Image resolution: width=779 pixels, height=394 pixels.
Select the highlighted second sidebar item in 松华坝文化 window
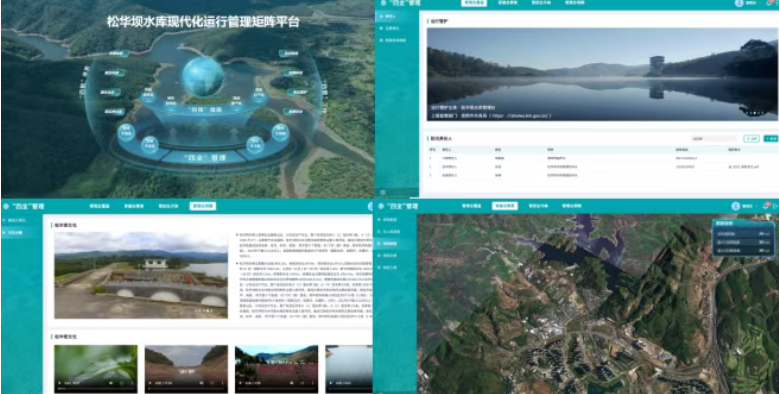(x=21, y=232)
